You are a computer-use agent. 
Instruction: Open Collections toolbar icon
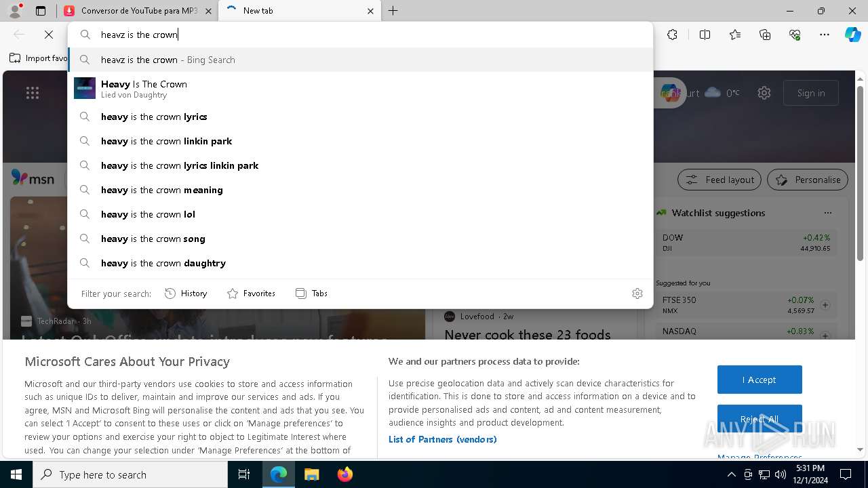pos(765,35)
